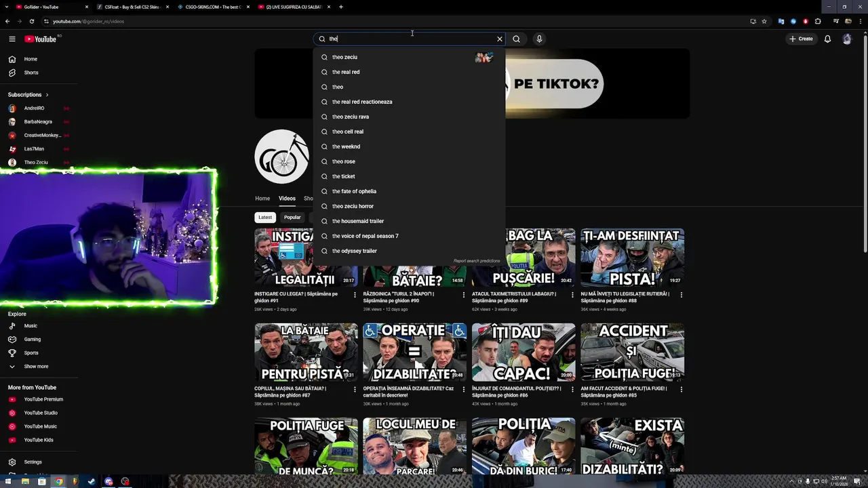This screenshot has width=868, height=488.
Task: Select the 'the fate of ophelia' suggestion
Action: coord(409,191)
